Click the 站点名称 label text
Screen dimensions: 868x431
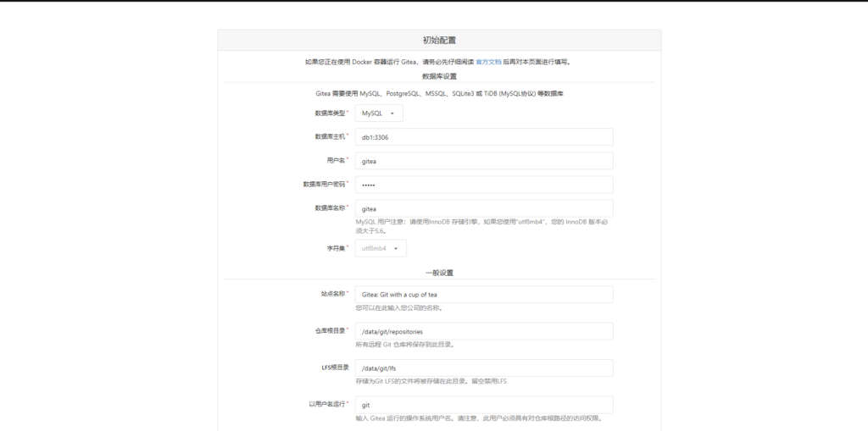point(333,294)
